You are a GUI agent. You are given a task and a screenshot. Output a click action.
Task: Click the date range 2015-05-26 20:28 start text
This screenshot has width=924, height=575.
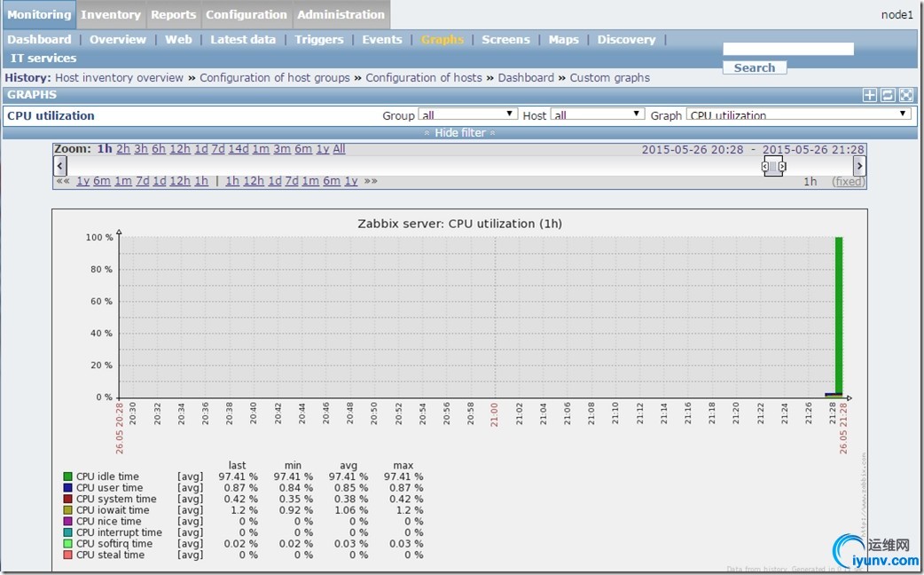(693, 150)
